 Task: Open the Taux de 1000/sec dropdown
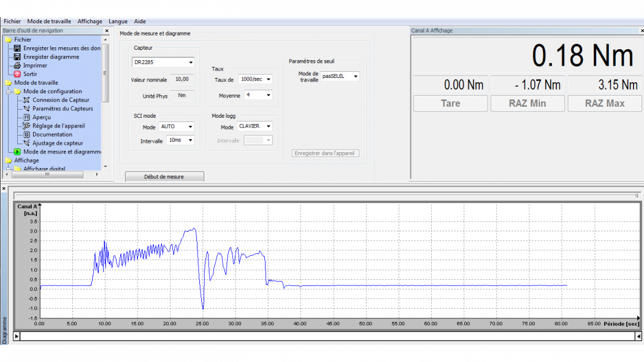click(x=269, y=79)
